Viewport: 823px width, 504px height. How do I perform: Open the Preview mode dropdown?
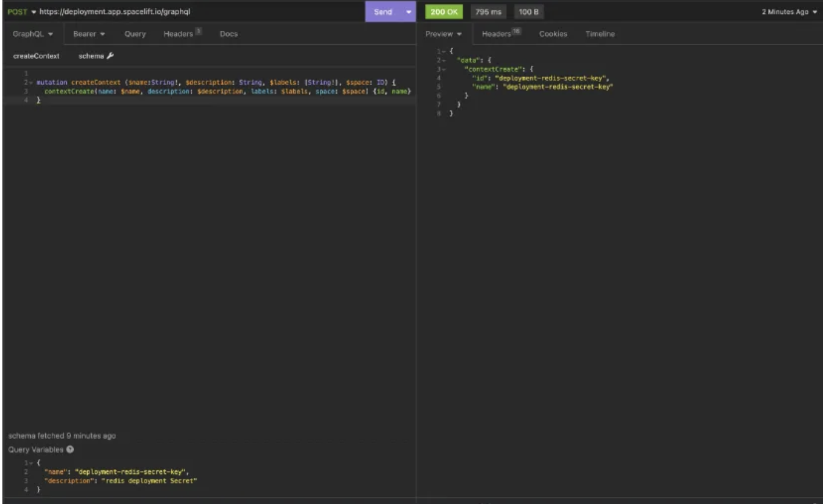[x=444, y=34]
